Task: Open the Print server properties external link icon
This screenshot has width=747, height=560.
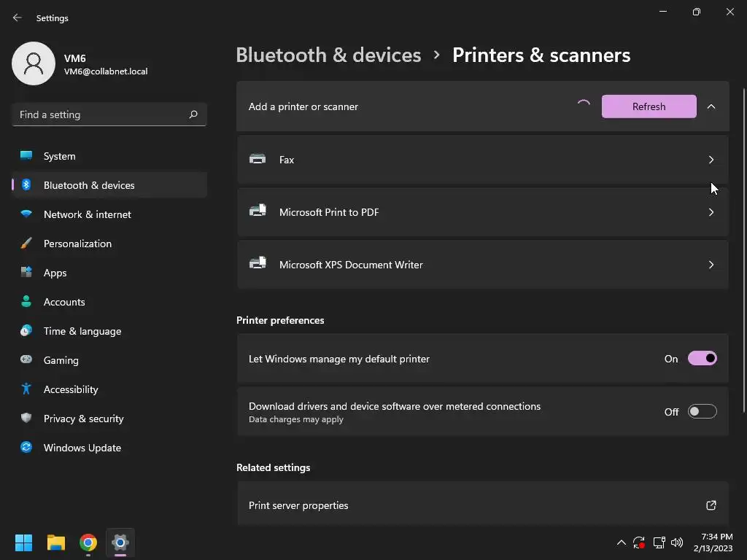Action: (711, 505)
